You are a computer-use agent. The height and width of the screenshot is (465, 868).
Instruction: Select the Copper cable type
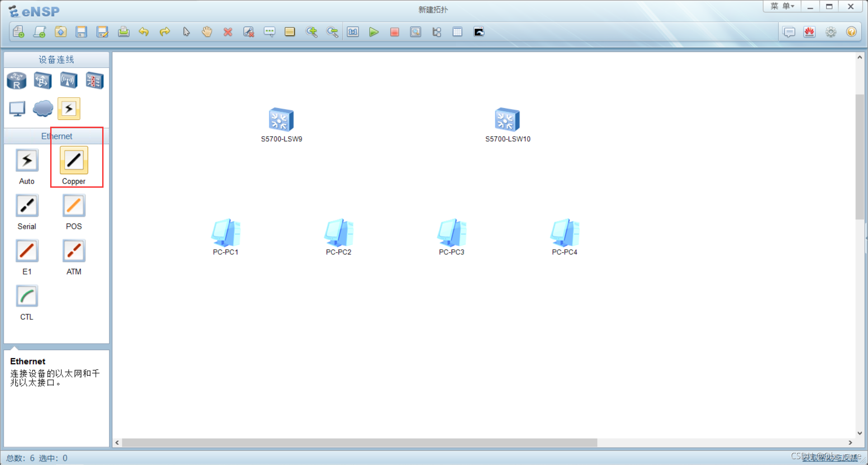(74, 161)
